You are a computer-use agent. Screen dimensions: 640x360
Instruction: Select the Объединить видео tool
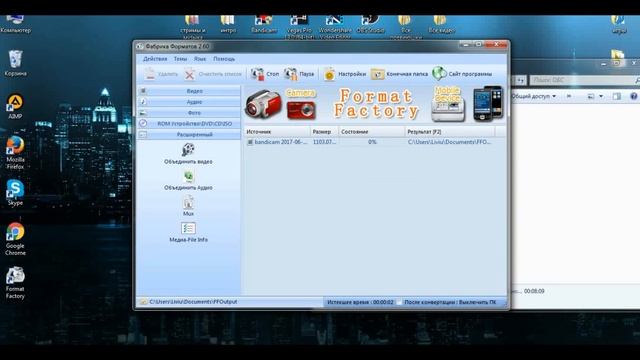[x=188, y=154]
